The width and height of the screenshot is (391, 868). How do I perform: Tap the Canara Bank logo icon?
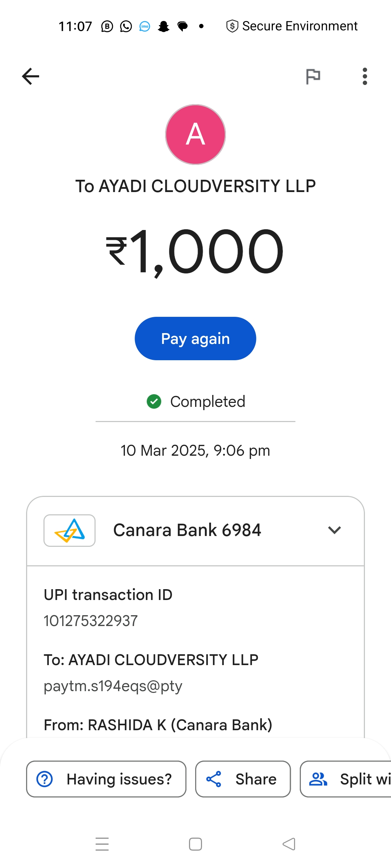70,530
